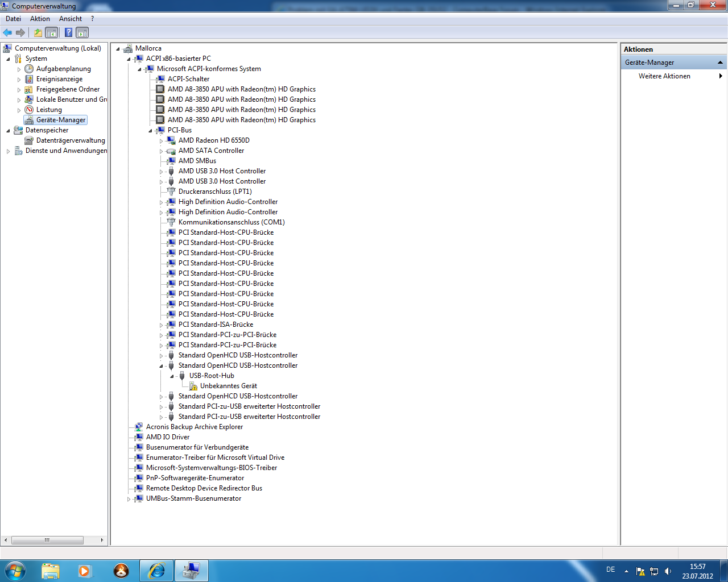Open the ? help menu

pos(92,19)
